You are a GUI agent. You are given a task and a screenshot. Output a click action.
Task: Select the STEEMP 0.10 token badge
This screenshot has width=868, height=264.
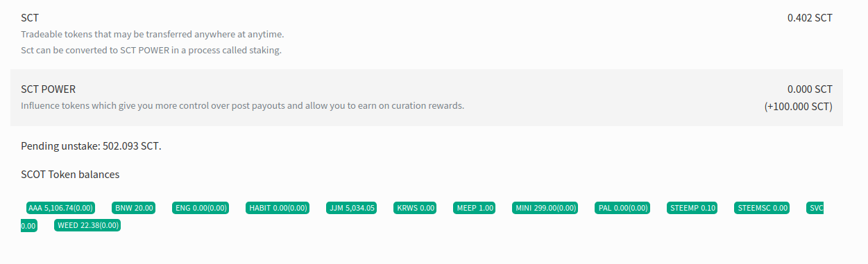tap(692, 208)
